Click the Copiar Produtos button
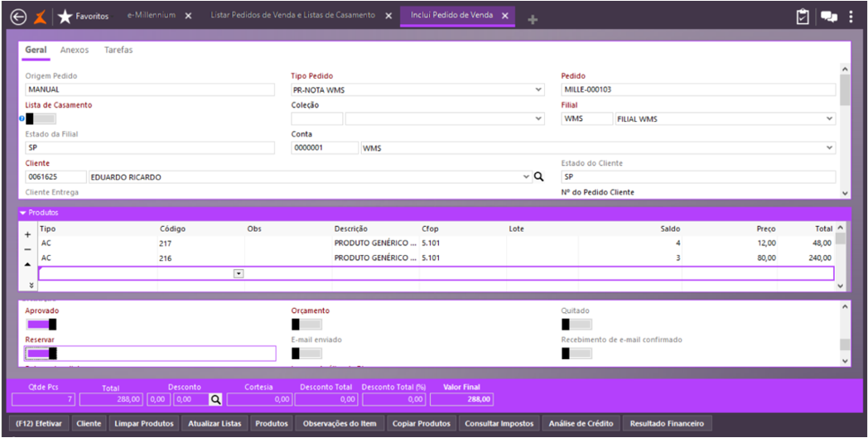Screen dimensions: 868x438 tap(422, 424)
